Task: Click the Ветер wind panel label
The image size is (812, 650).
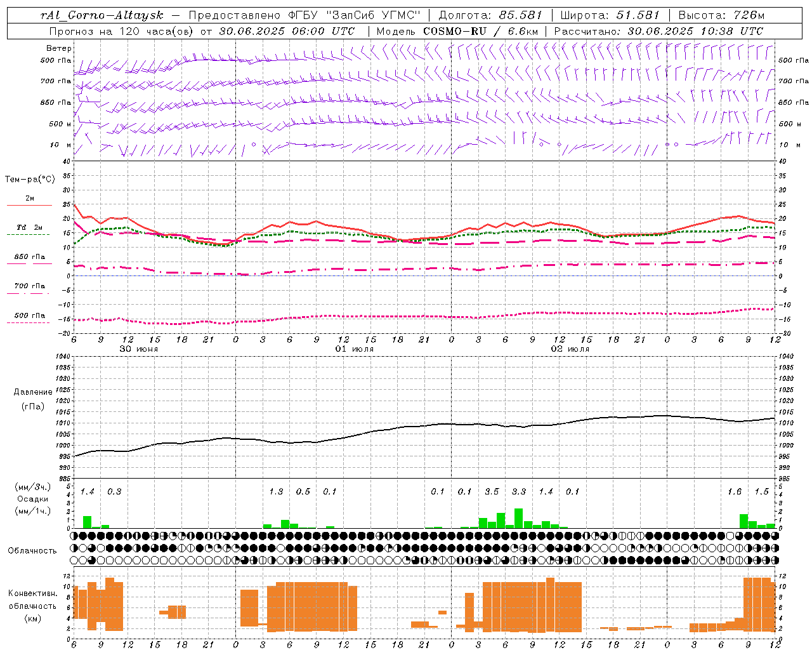Action: [59, 48]
